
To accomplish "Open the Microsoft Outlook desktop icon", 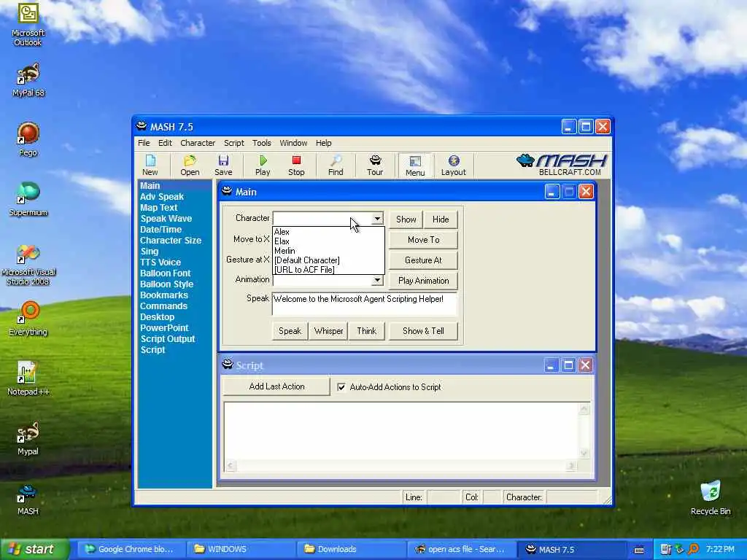I will point(28,25).
